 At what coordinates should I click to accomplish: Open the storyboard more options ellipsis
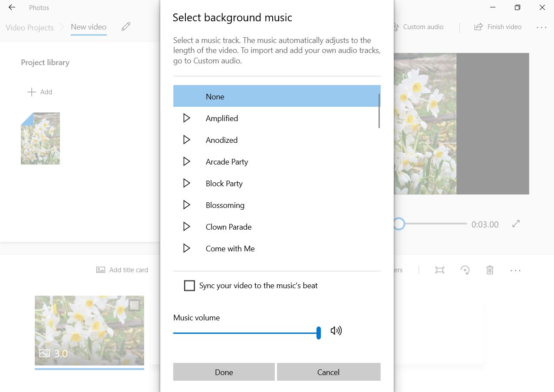(x=515, y=270)
